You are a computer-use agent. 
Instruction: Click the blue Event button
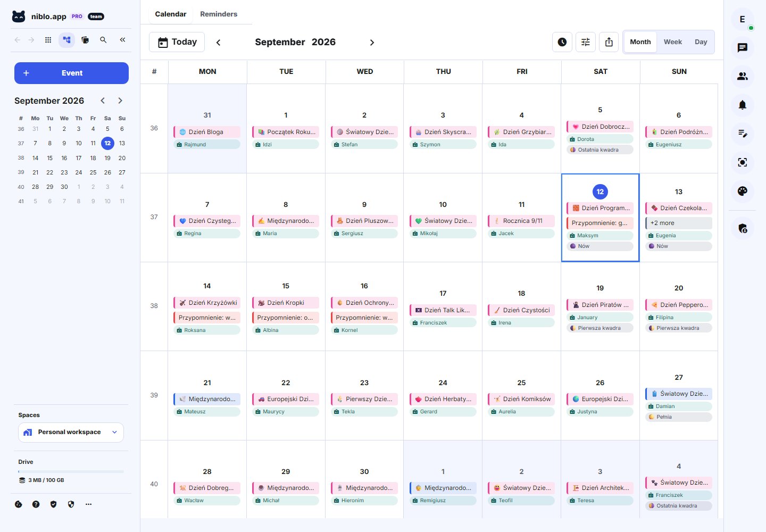tap(71, 73)
